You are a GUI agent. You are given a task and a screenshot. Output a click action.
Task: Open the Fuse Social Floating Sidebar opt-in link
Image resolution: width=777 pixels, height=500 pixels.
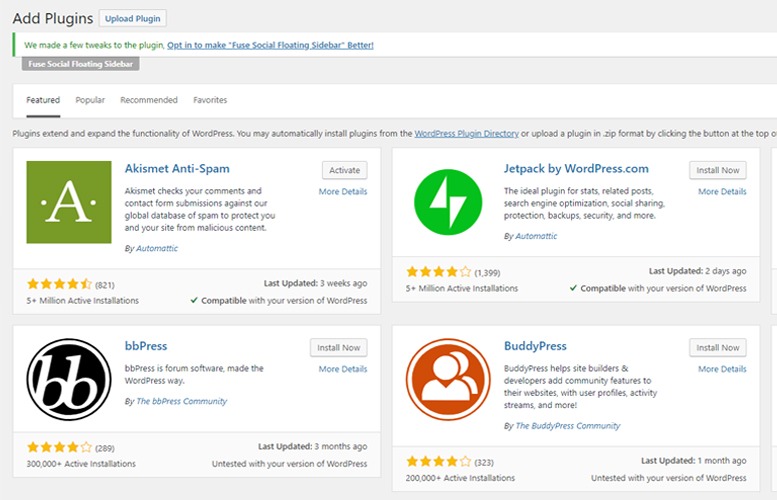click(x=270, y=45)
